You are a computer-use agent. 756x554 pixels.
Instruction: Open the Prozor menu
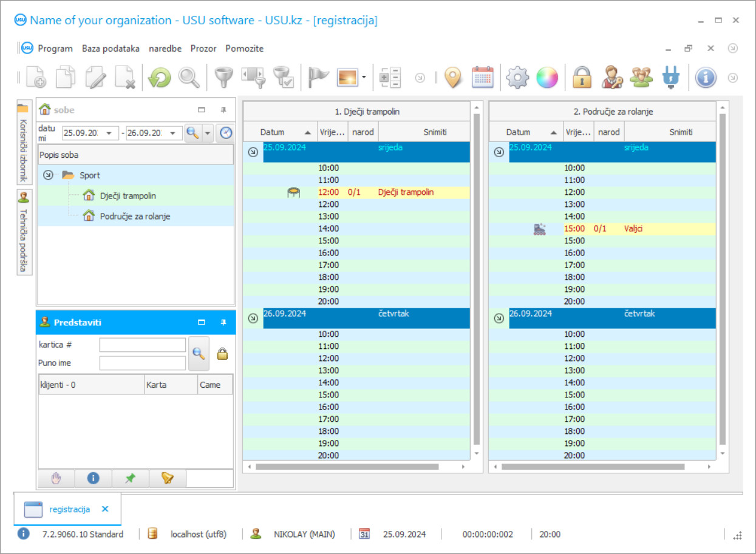point(203,49)
